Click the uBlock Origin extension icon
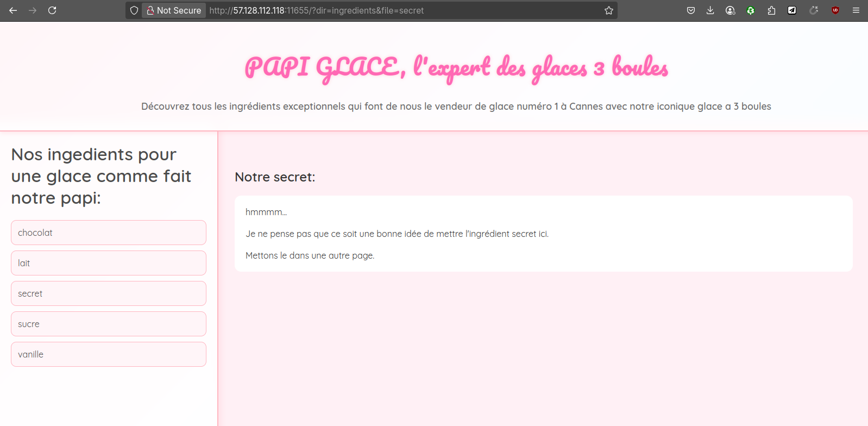The height and width of the screenshot is (426, 868). [x=835, y=10]
